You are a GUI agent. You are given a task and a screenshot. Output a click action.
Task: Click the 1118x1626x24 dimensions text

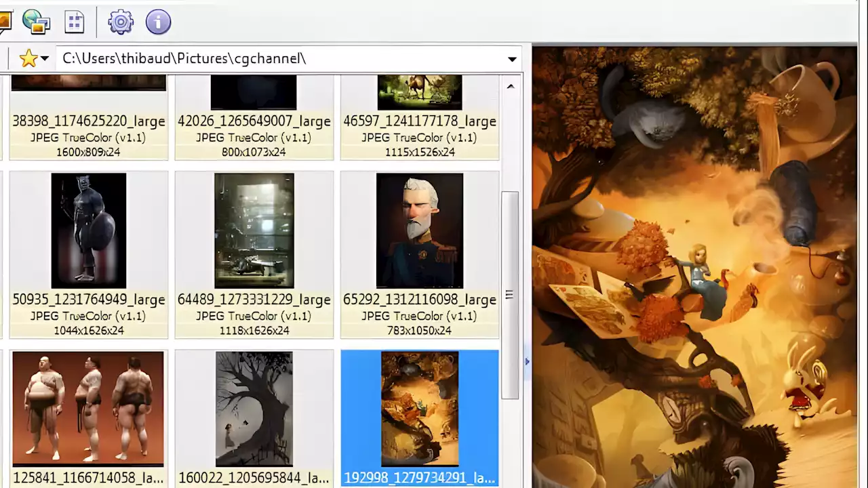tap(254, 331)
